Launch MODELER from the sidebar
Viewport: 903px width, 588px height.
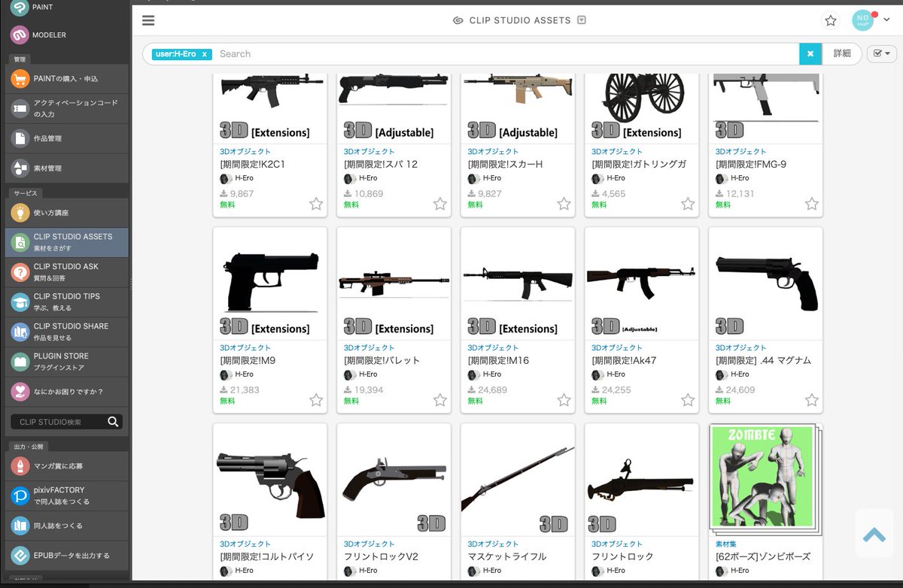point(67,35)
